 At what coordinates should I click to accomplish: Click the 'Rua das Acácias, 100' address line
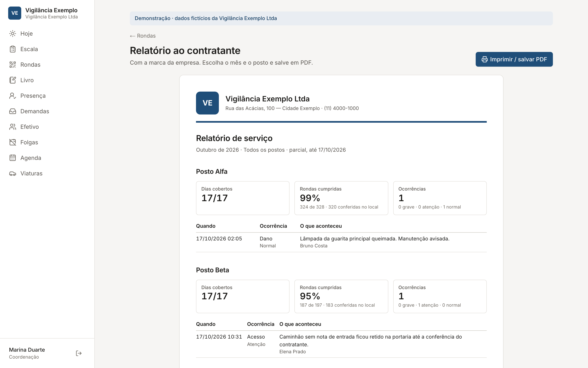(x=292, y=108)
